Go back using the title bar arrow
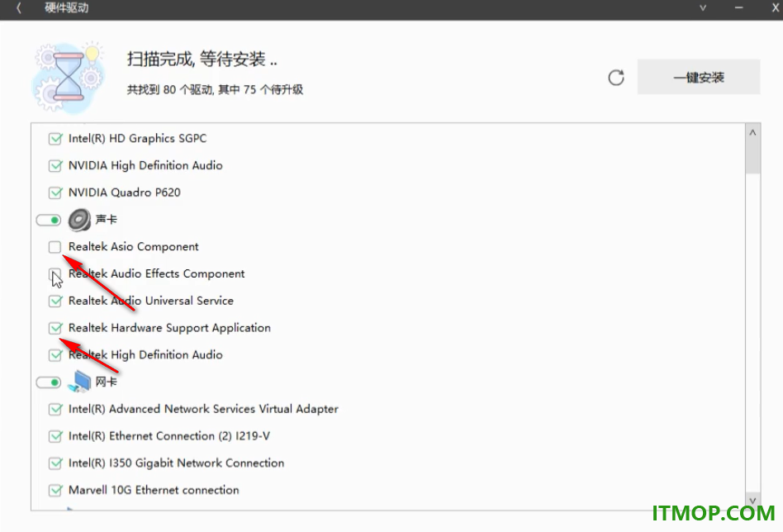Viewport: 783px width, 532px height. tap(18, 8)
